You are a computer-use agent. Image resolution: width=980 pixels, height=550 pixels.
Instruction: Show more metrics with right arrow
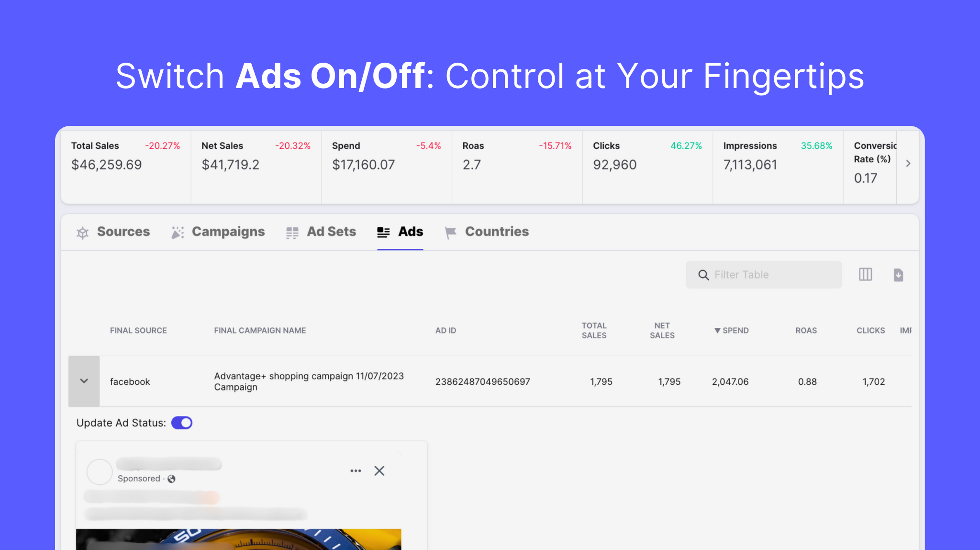[908, 164]
